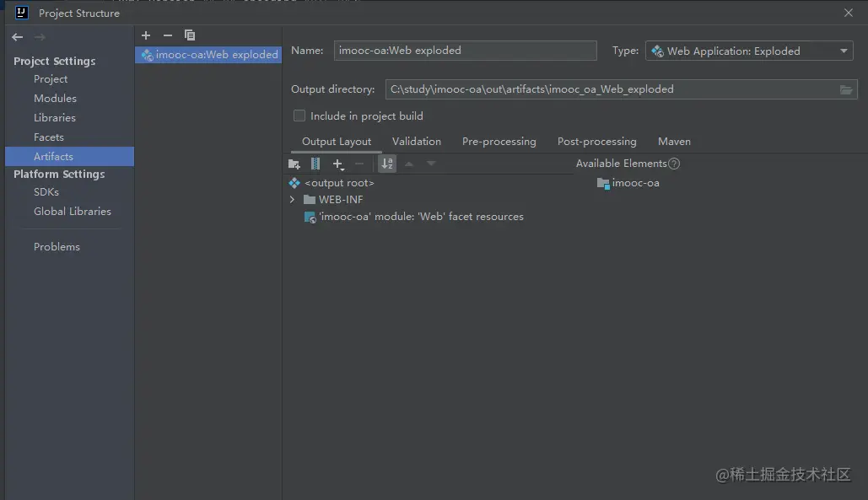Remove selected artifact with minus icon
The height and width of the screenshot is (500, 868).
coord(168,35)
